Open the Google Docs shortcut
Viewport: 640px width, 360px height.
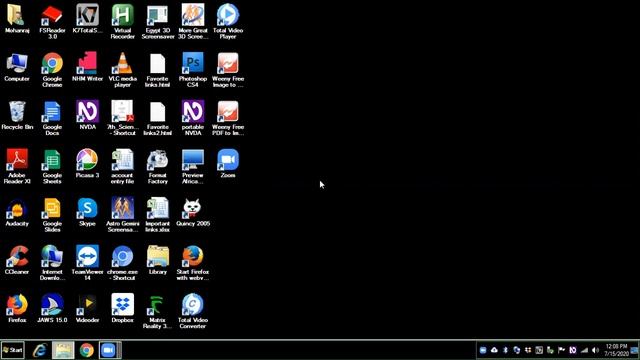point(52,118)
